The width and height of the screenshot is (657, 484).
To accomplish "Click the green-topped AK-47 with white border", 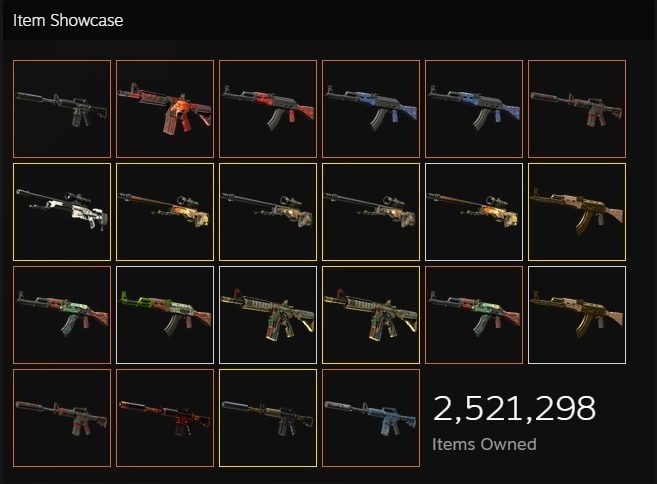I will point(165,315).
